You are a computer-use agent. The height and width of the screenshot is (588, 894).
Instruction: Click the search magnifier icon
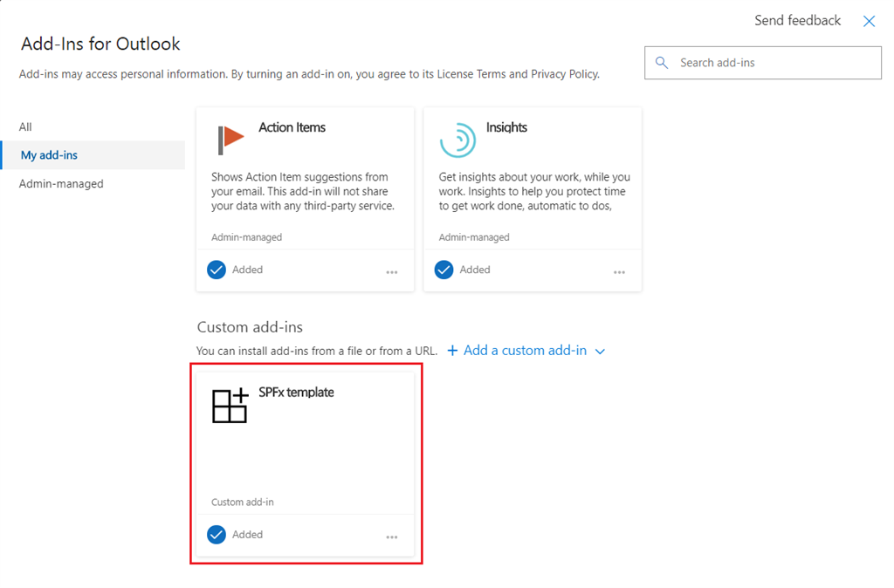[x=662, y=62]
